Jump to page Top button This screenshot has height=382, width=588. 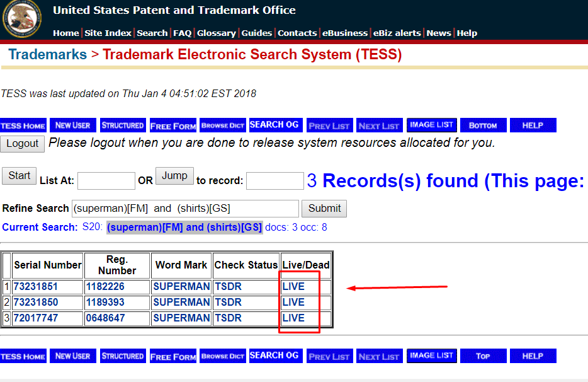click(x=483, y=356)
